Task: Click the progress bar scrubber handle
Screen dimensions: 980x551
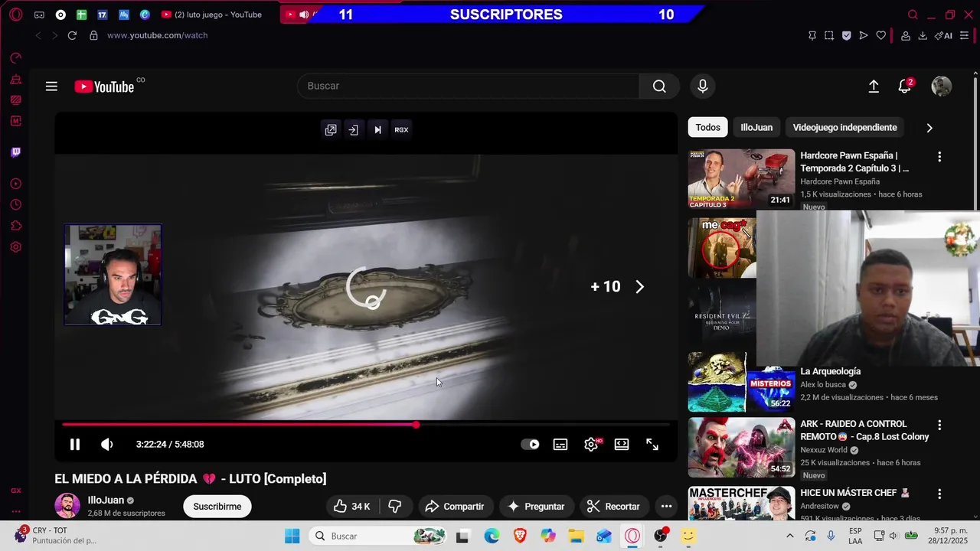Action: click(x=416, y=425)
